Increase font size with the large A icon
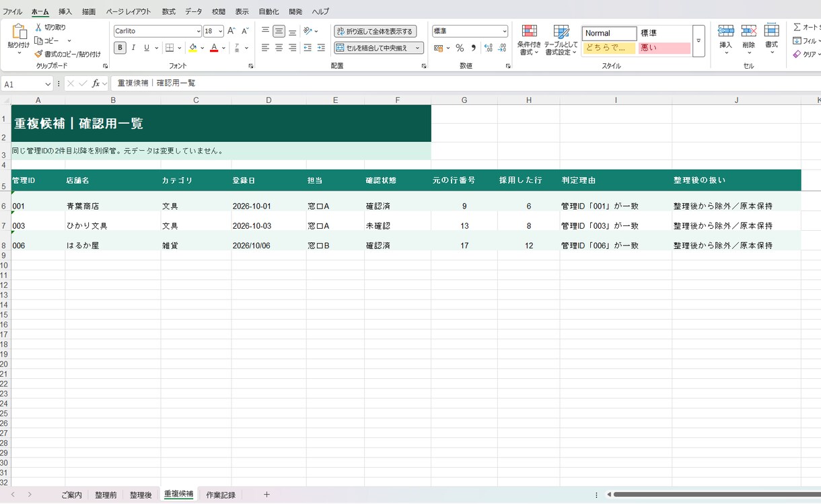Image resolution: width=821 pixels, height=504 pixels. pyautogui.click(x=231, y=31)
